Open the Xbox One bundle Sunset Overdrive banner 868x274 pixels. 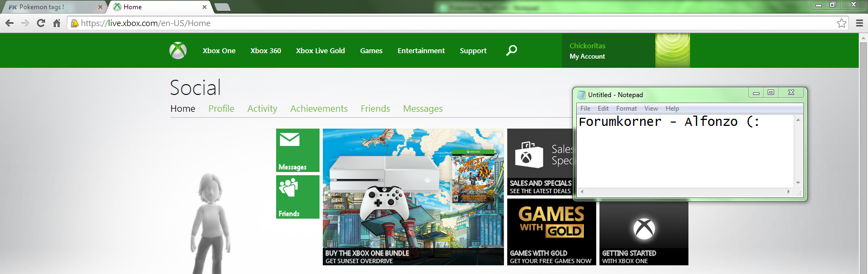(413, 197)
